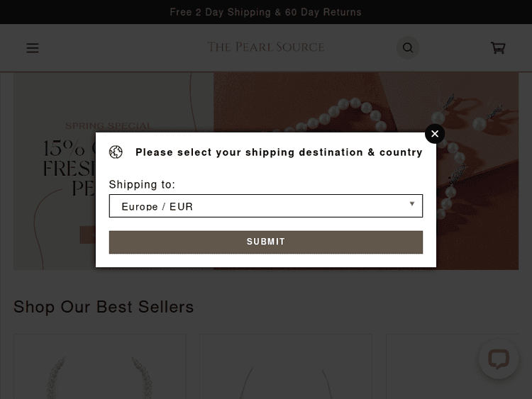Click the search magnifier icon
The image size is (532, 399).
pyautogui.click(x=408, y=48)
